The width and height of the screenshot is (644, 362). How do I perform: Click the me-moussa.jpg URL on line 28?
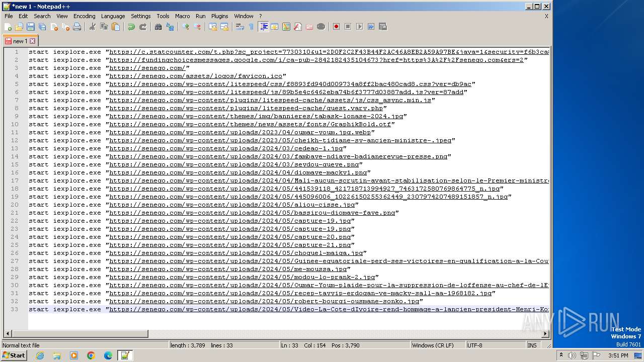pos(228,269)
